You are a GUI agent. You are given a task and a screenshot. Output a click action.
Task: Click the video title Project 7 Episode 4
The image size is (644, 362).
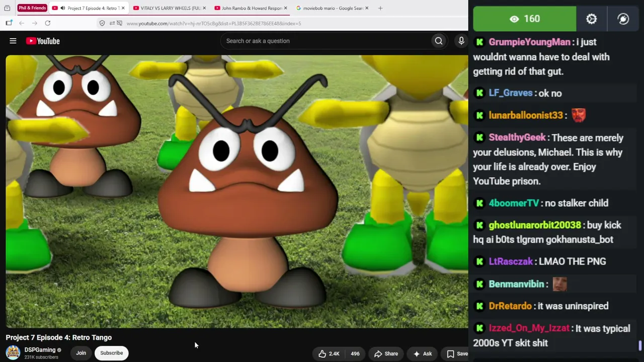pos(59,337)
